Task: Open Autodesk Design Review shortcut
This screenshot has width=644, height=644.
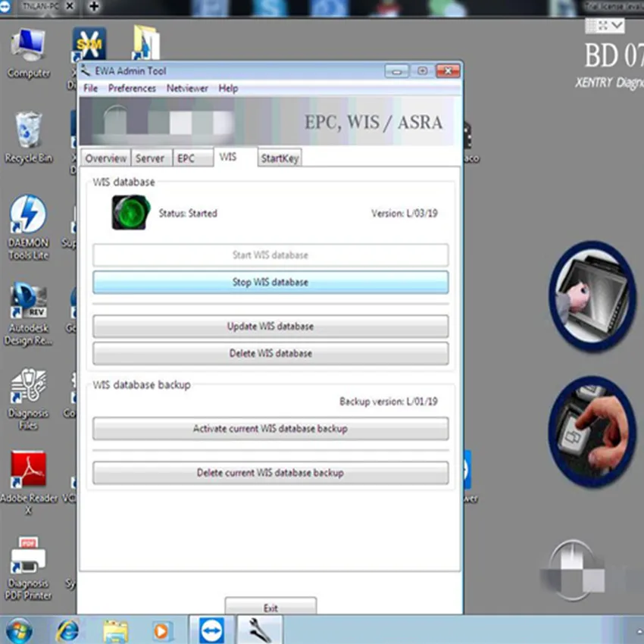Action: pos(28,314)
